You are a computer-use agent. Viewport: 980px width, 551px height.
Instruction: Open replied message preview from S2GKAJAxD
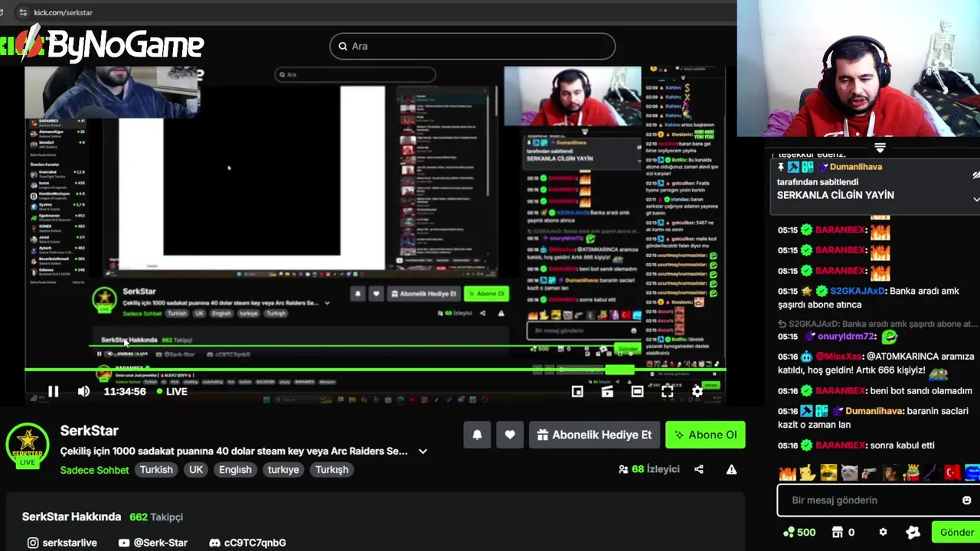pyautogui.click(x=877, y=324)
